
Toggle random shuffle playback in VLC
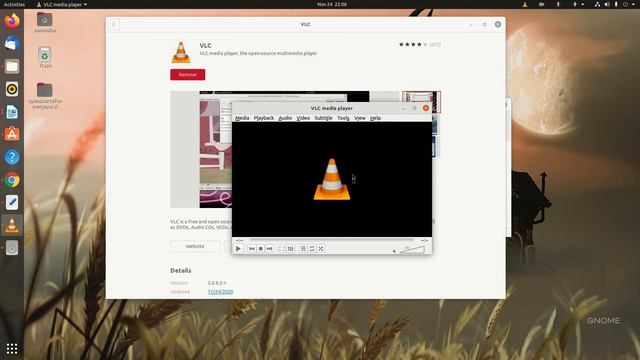click(321, 249)
